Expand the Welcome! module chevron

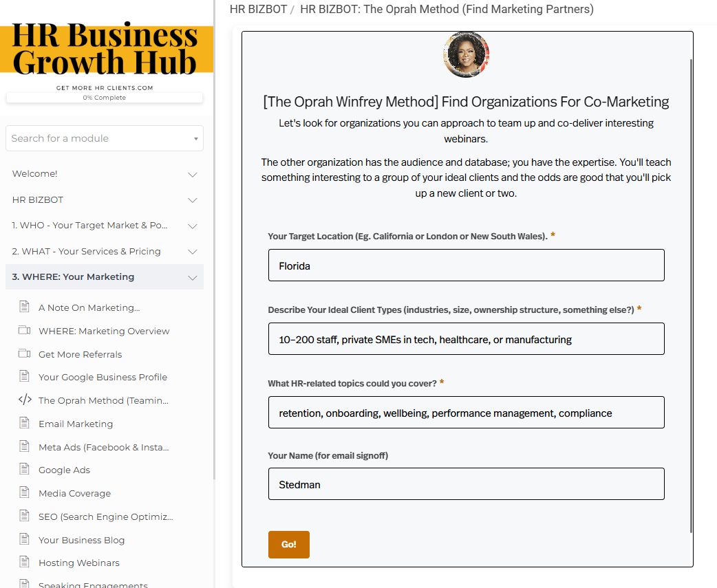(193, 175)
